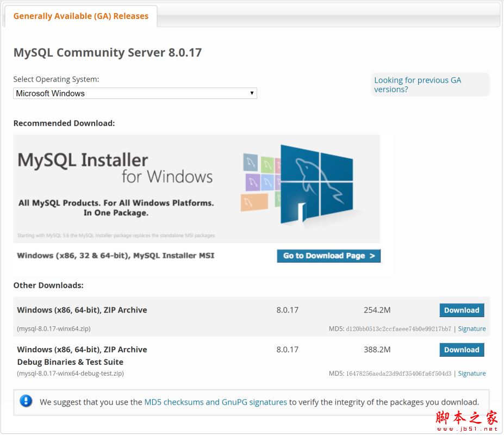Click the 'MySQL Installer for Windows' banner title
Image resolution: width=504 pixels, height=435 pixels.
pos(115,168)
